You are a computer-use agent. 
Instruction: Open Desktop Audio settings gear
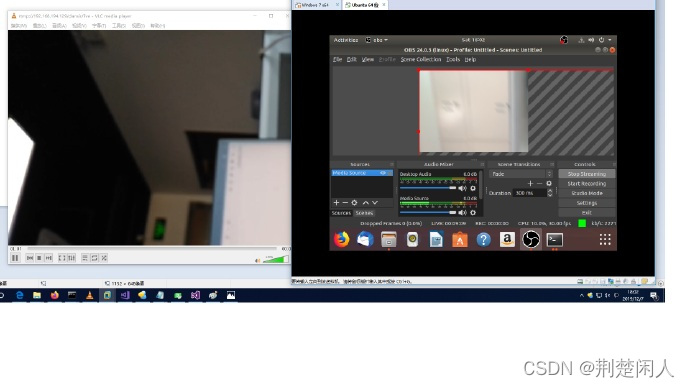(x=473, y=188)
